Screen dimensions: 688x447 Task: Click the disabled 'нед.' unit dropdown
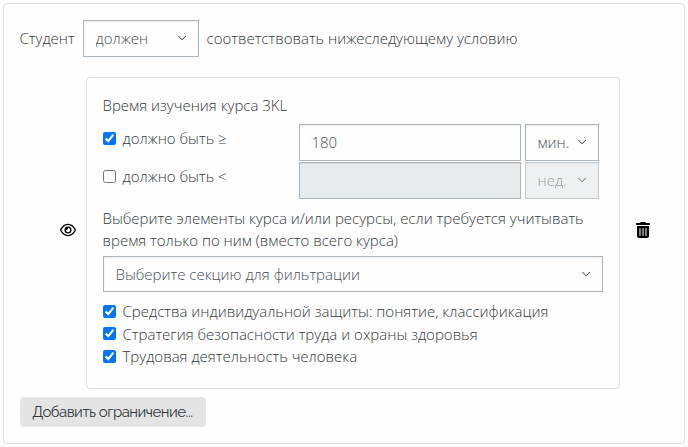(561, 181)
